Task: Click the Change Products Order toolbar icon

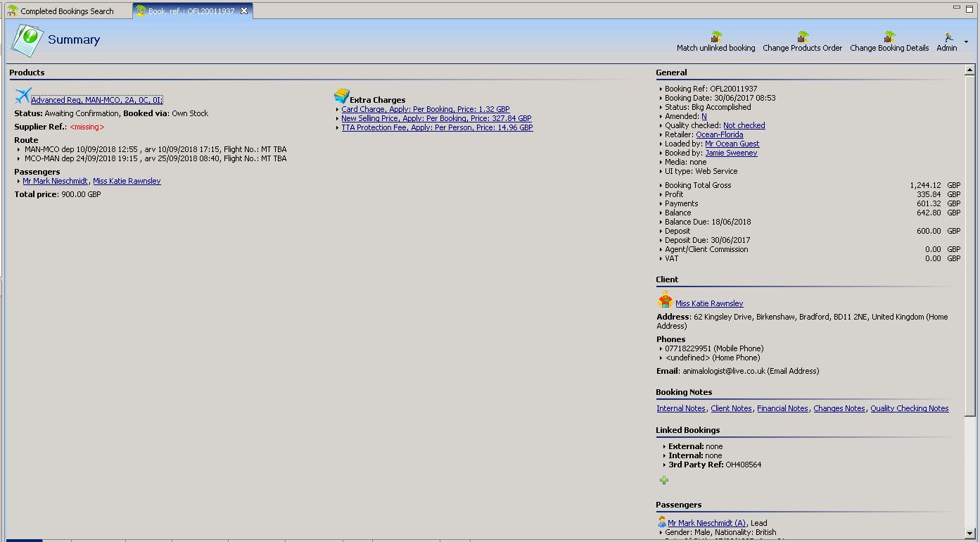Action: coord(803,37)
